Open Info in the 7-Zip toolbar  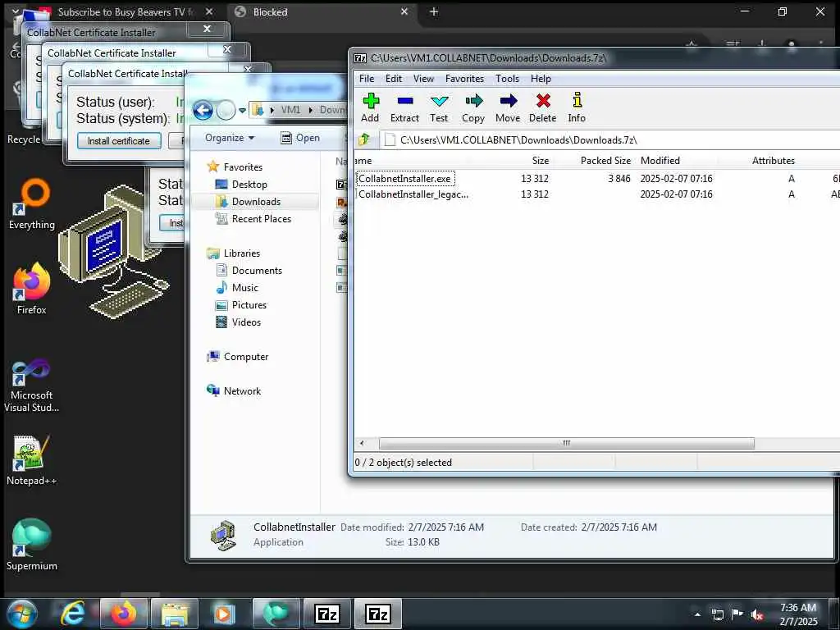tap(577, 107)
